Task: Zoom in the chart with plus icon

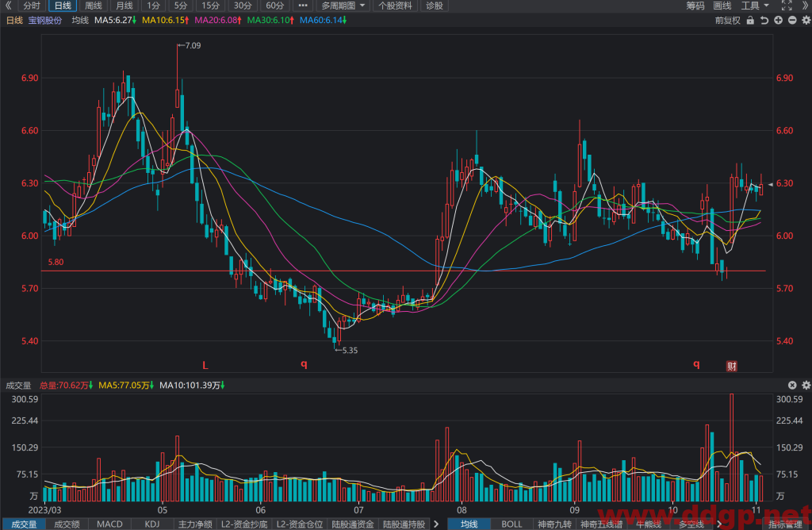Action: [779, 20]
